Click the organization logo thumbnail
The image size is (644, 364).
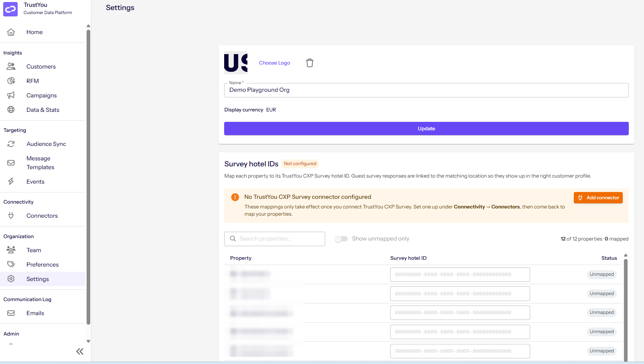(x=236, y=63)
